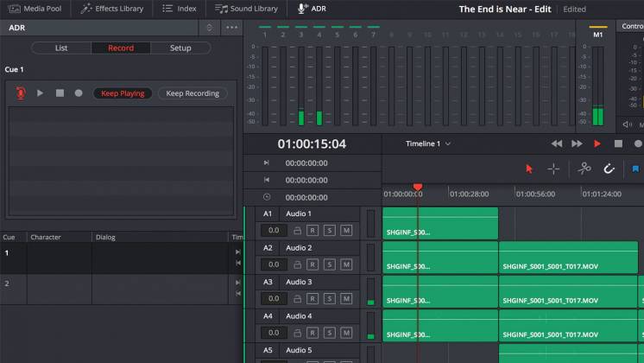Viewport: 644px width, 363px height.
Task: Switch to the Setup tab
Action: [180, 48]
